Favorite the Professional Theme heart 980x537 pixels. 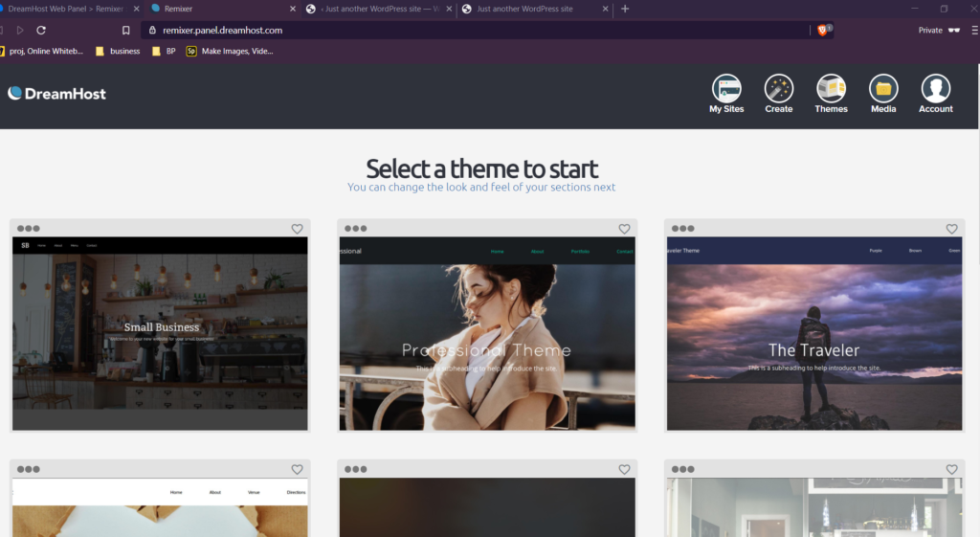[624, 229]
